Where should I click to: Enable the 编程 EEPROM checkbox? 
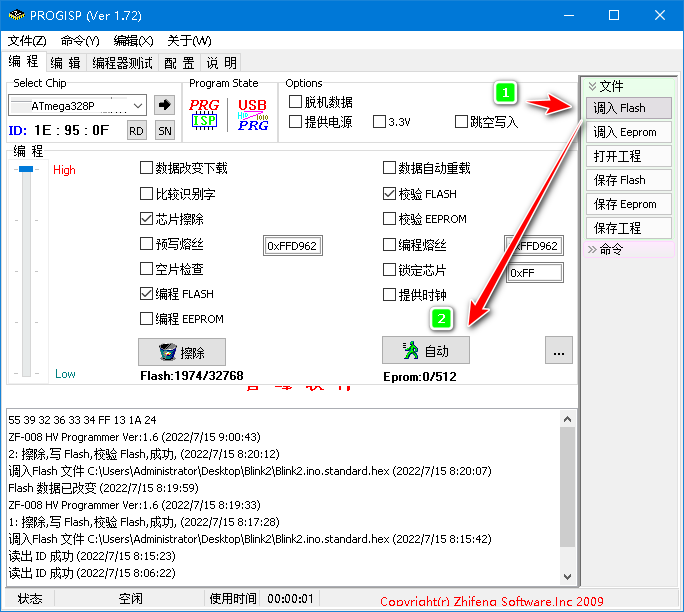click(x=146, y=319)
